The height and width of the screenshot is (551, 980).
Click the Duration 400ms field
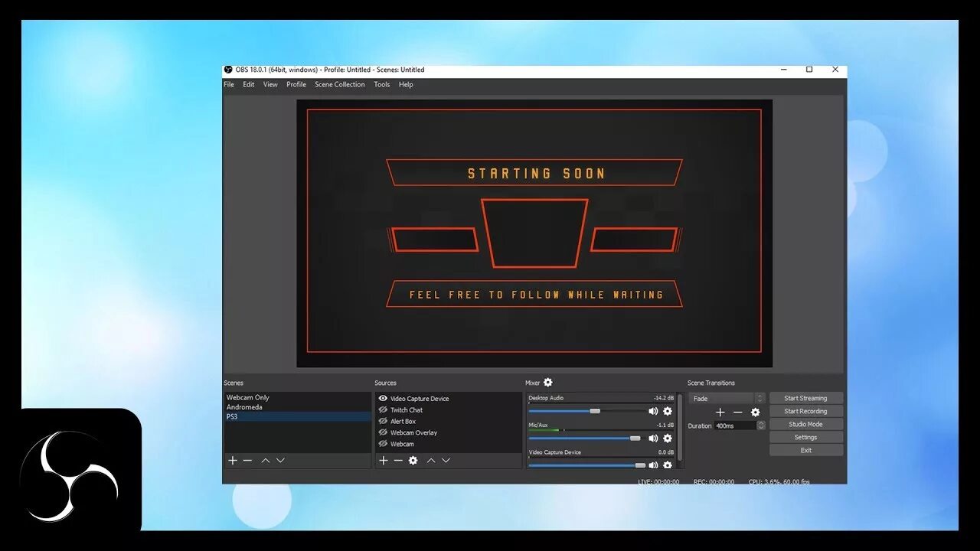[x=735, y=425]
